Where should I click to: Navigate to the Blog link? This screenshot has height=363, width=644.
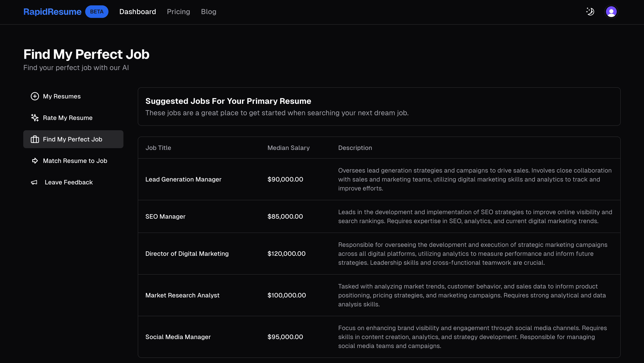pyautogui.click(x=208, y=11)
